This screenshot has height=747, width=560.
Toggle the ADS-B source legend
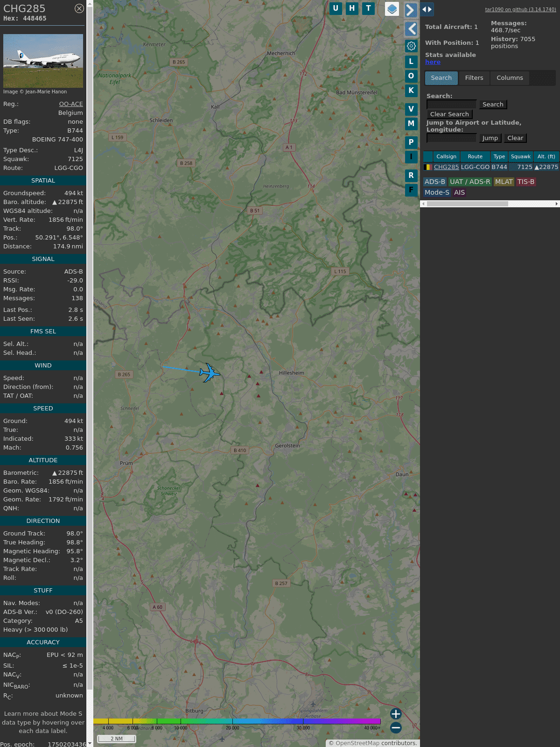(435, 182)
